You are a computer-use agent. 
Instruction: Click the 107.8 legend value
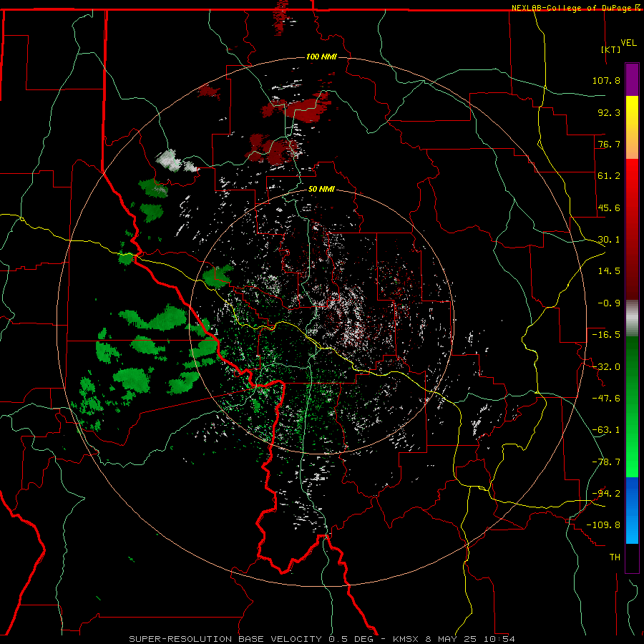coord(606,80)
